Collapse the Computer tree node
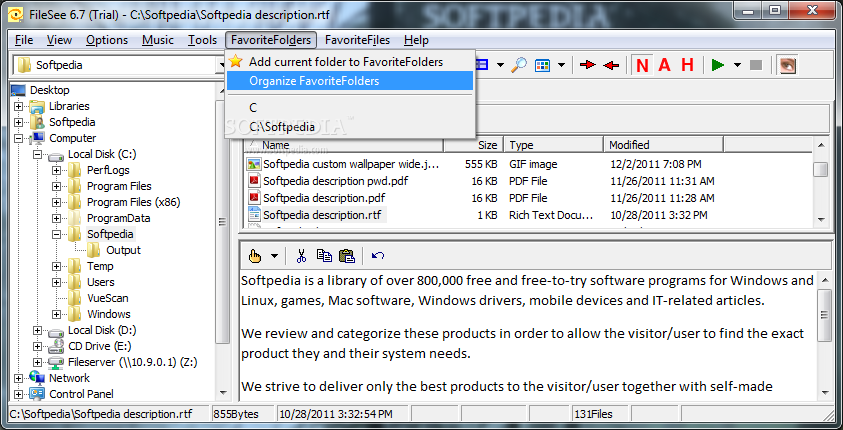 click(18, 138)
